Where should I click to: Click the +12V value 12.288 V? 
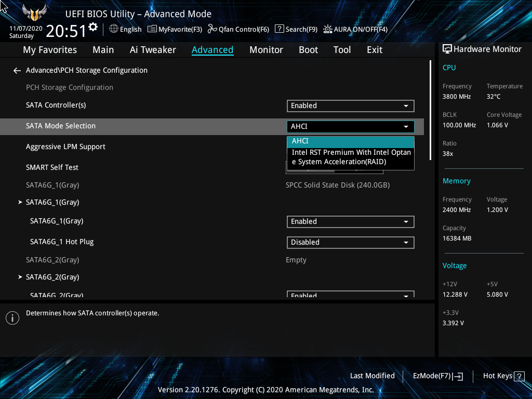pos(455,295)
